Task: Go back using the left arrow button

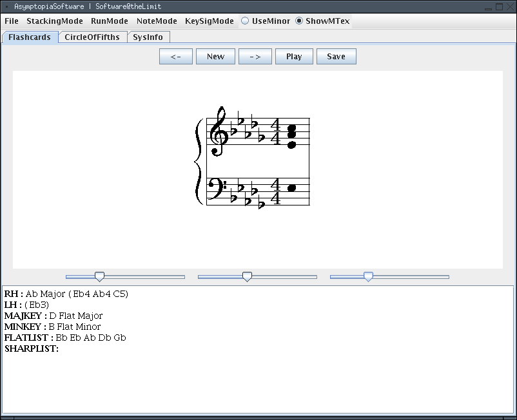Action: (175, 56)
